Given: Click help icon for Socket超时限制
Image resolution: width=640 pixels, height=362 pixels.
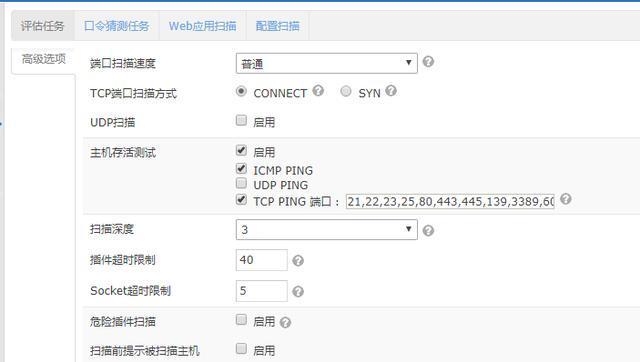Looking at the screenshot, I should (298, 291).
